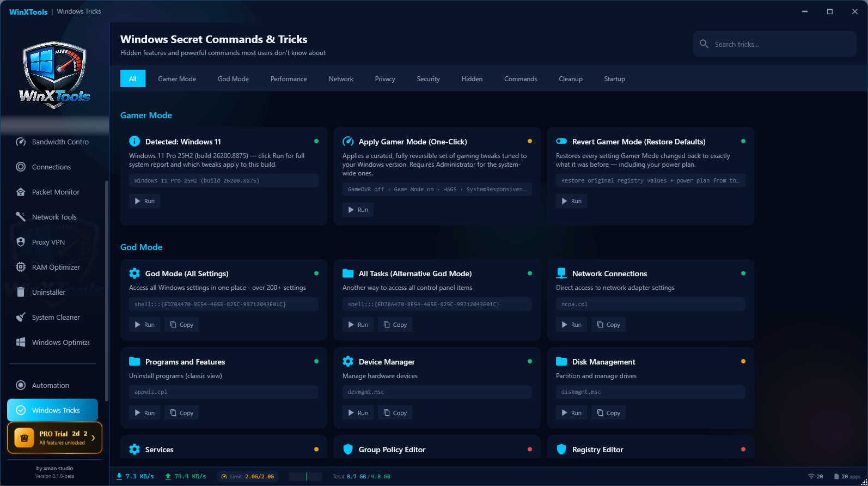Open the God Mode filter tab
This screenshot has height=486, width=868.
(x=233, y=78)
